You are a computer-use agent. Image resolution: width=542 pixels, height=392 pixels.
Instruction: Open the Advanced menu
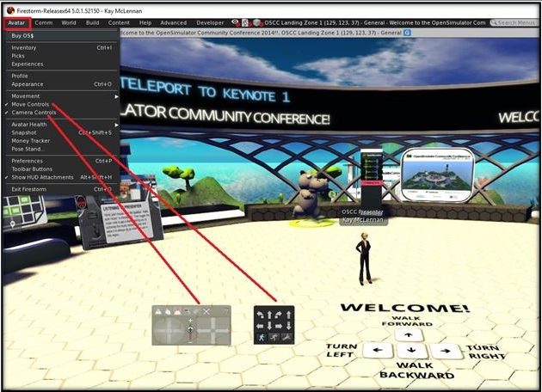pos(173,23)
